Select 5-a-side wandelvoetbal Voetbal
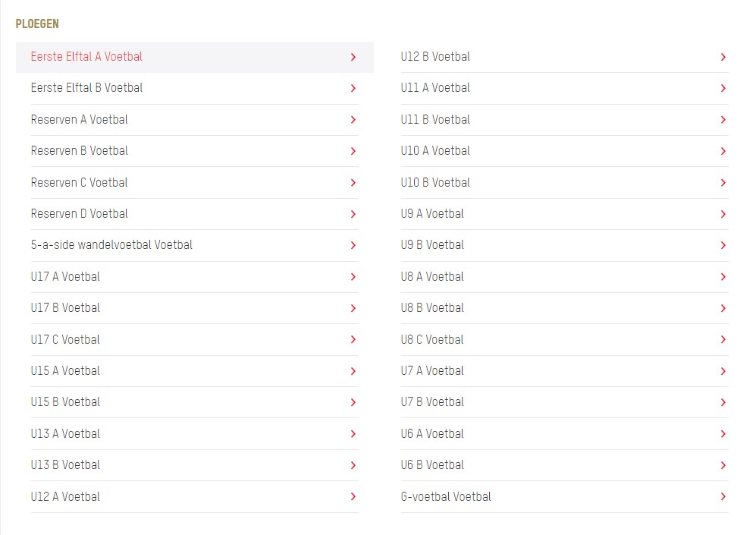Viewport: 756px width, 535px height. pos(194,245)
